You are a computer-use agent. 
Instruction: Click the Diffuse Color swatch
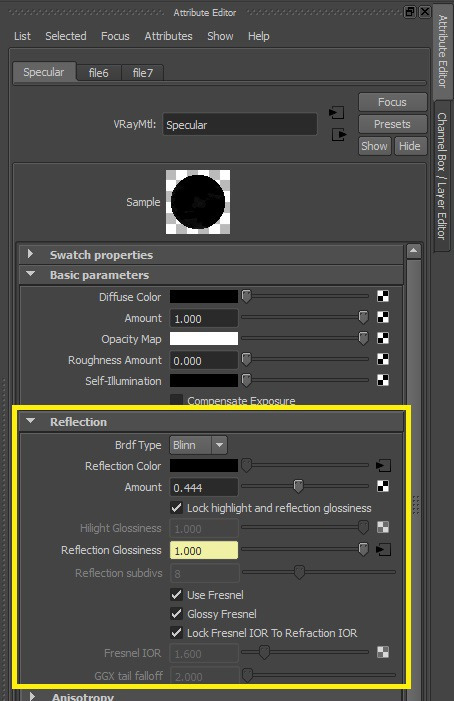click(204, 296)
